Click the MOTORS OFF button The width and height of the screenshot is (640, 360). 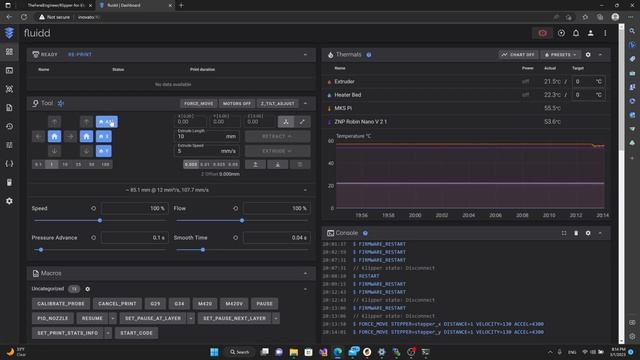click(237, 103)
